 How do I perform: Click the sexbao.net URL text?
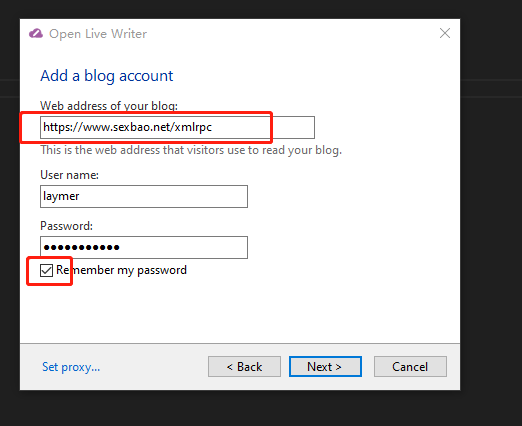pyautogui.click(x=127, y=127)
